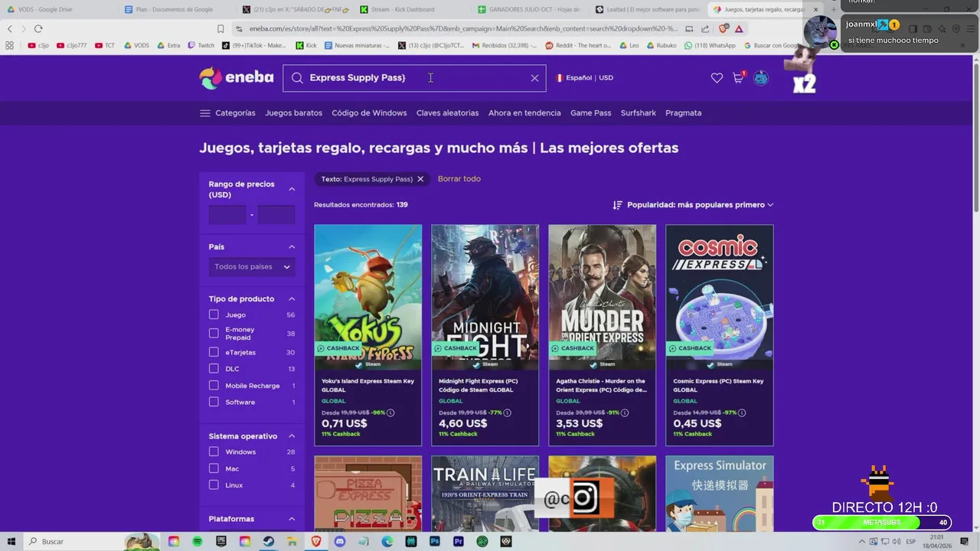Click the Borrar todo link
Screen dimensions: 980x551
click(x=459, y=179)
